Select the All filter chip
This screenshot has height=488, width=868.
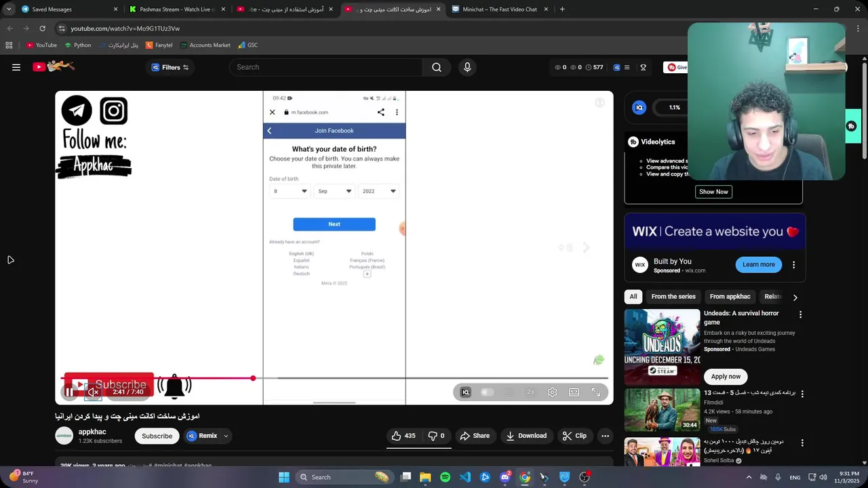[x=633, y=296]
